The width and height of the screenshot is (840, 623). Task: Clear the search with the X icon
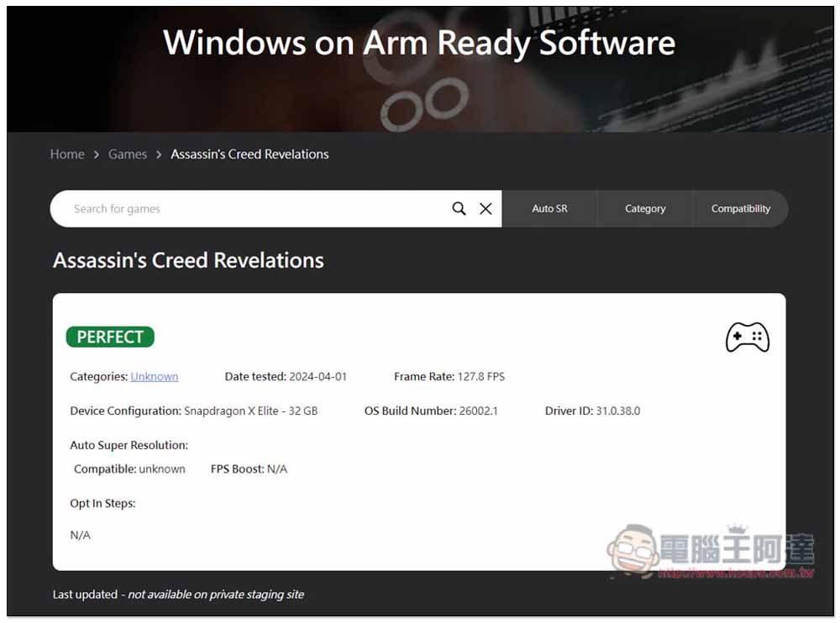[486, 209]
